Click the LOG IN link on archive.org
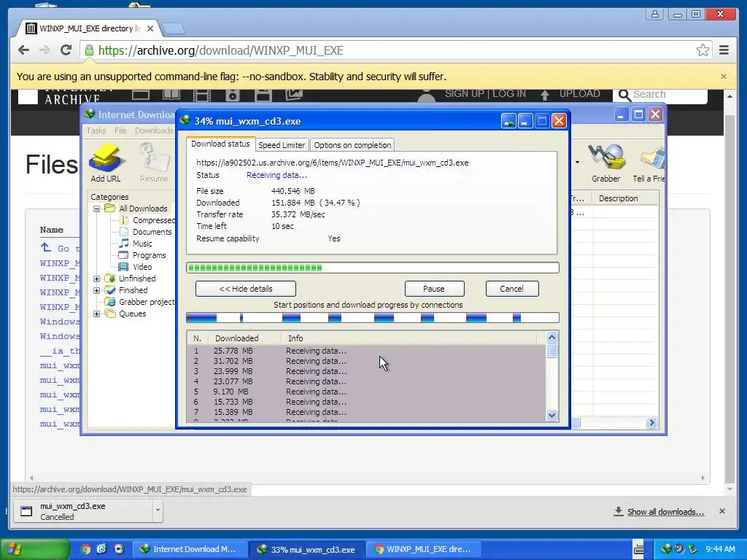 (x=509, y=93)
